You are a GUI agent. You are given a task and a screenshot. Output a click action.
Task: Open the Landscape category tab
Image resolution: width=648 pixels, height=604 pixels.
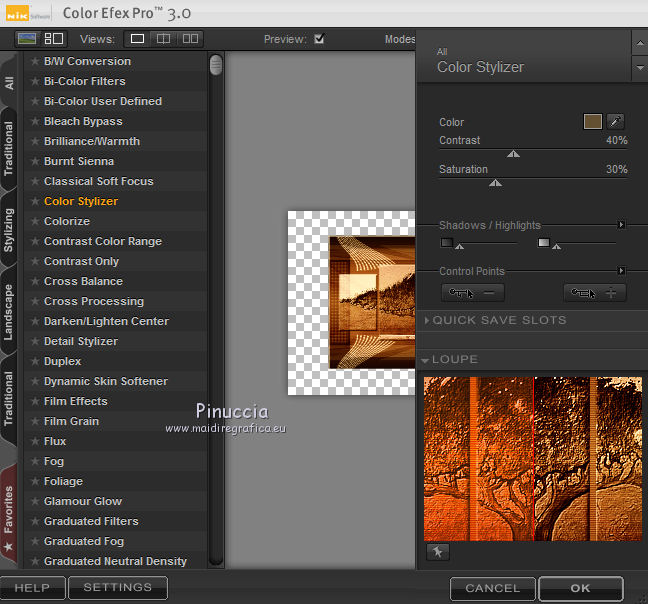(x=9, y=312)
